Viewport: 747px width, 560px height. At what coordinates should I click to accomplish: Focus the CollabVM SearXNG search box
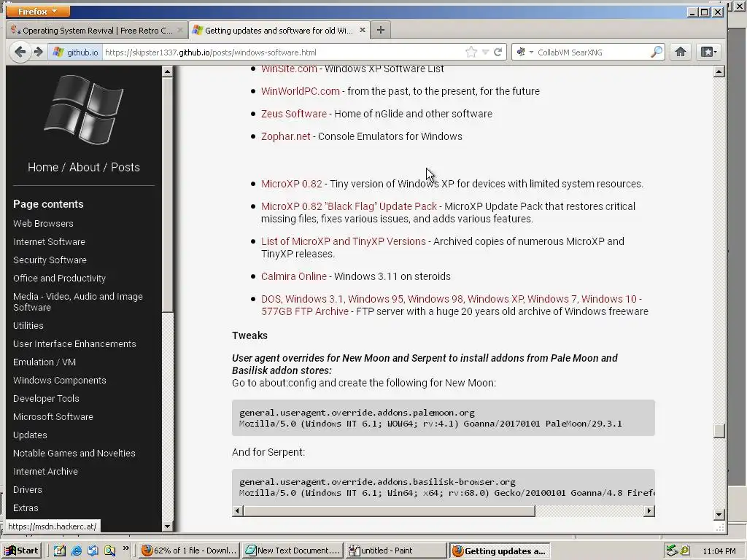[x=592, y=52]
